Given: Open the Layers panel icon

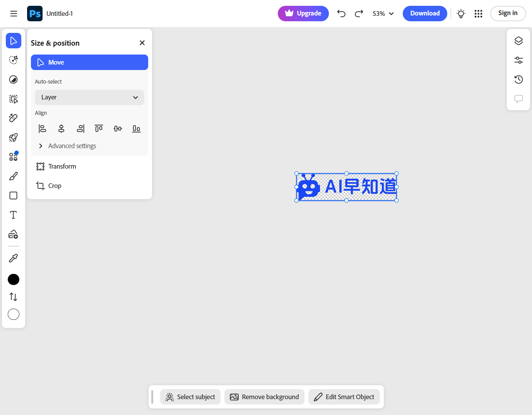Looking at the screenshot, I should 518,41.
